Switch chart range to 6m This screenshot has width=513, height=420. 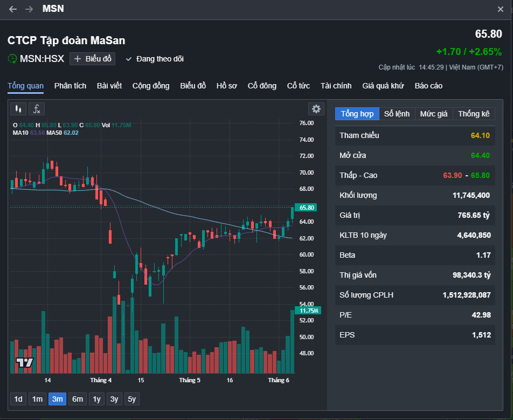point(78,399)
